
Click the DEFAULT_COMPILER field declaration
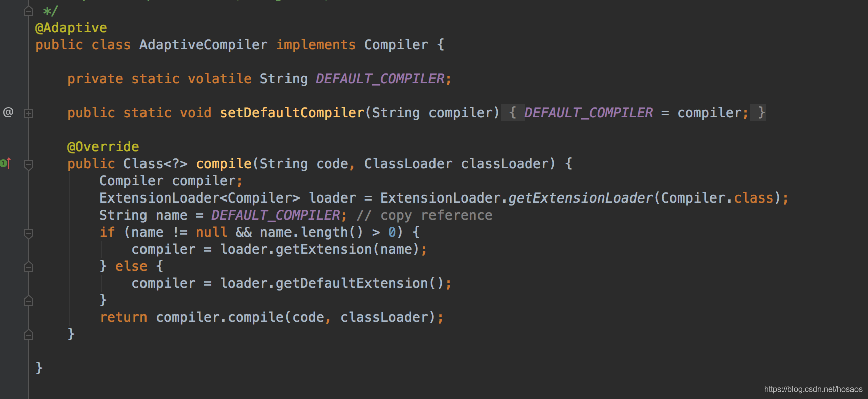click(x=380, y=79)
